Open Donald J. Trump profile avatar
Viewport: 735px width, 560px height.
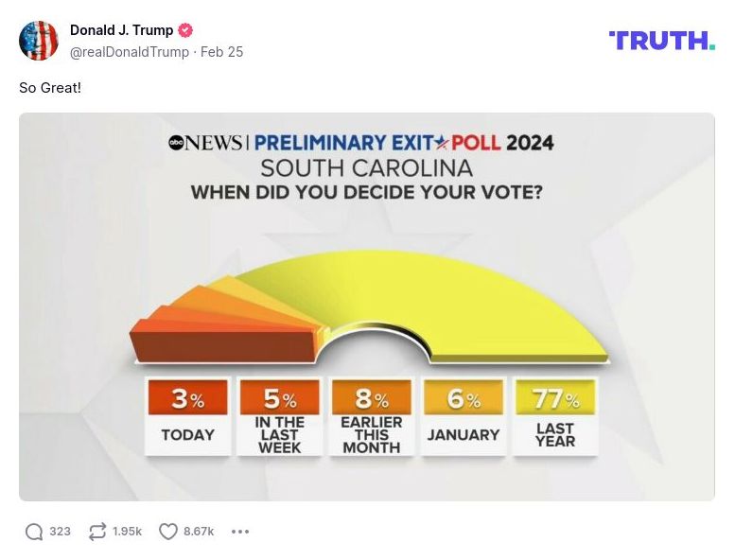tap(39, 41)
